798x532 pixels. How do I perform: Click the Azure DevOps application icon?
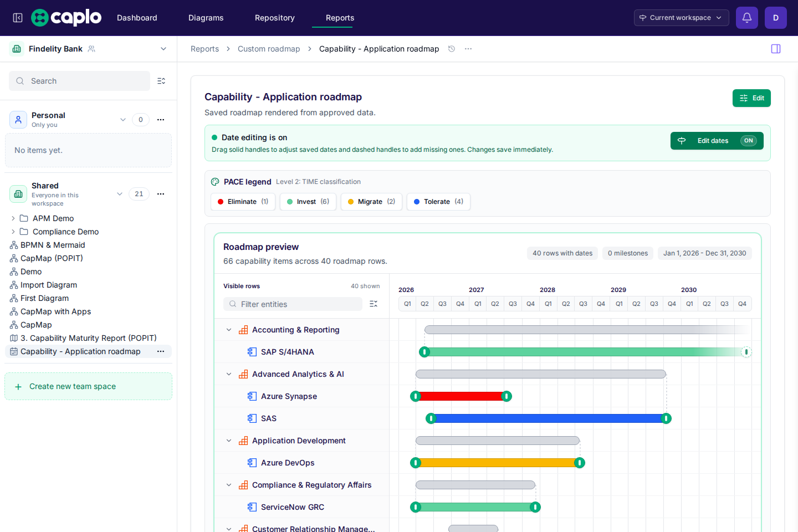(x=252, y=463)
